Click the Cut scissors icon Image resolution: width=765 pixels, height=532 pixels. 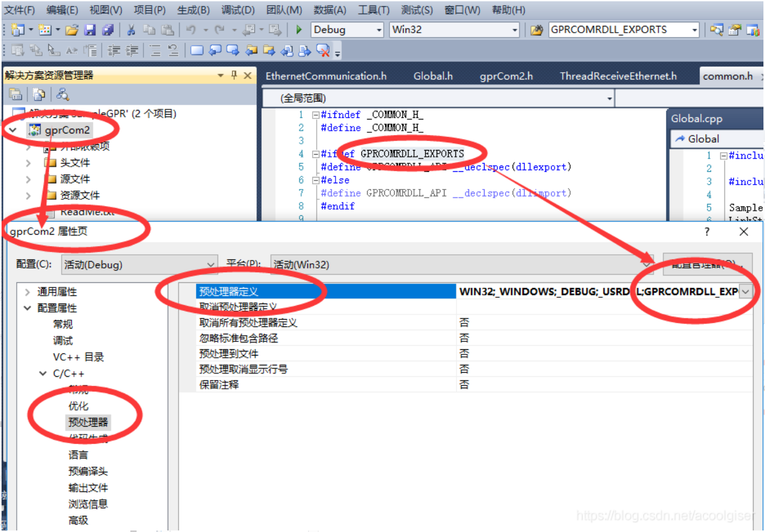coord(130,30)
